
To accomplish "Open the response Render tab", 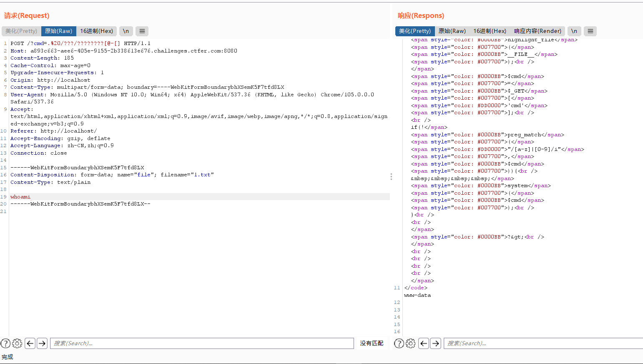I will point(538,31).
